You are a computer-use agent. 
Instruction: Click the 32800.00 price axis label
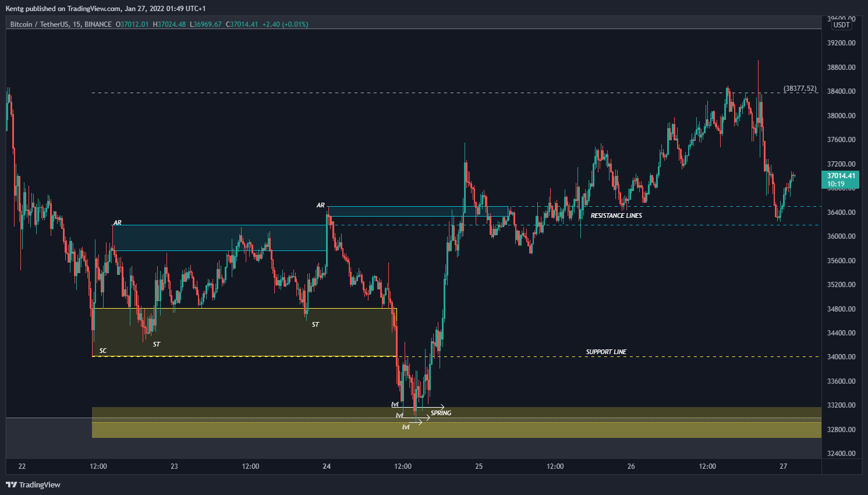point(841,430)
